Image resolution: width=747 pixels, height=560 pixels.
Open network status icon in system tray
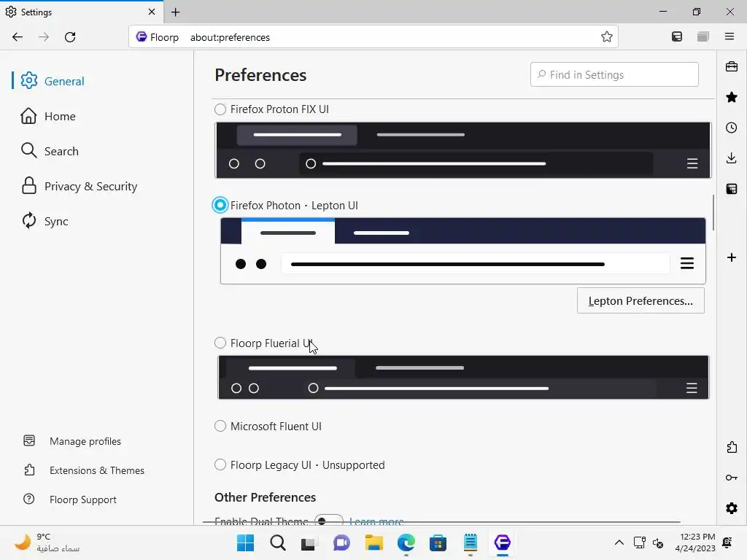pyautogui.click(x=639, y=542)
